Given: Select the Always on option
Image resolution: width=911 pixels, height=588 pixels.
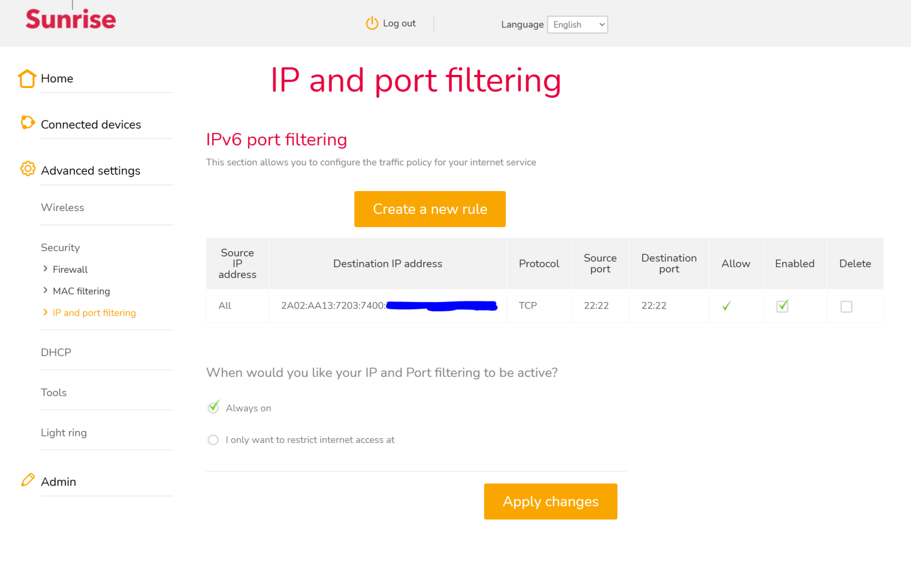Looking at the screenshot, I should (213, 408).
